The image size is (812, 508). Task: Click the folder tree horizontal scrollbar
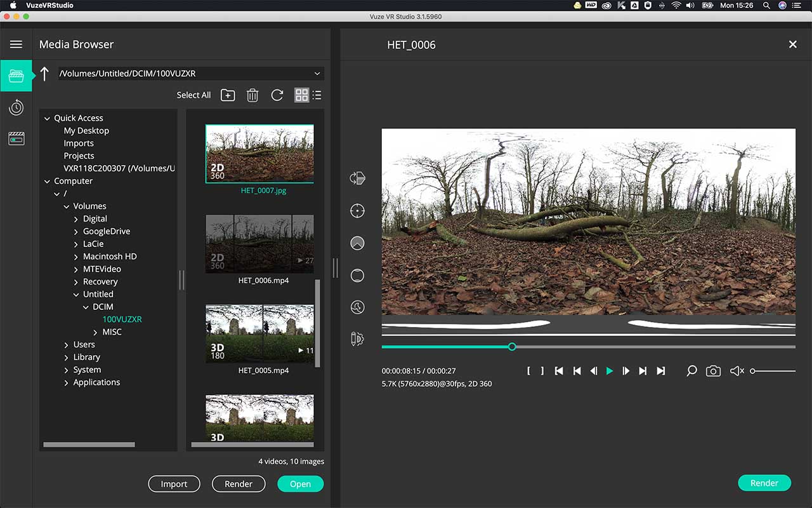tap(89, 444)
